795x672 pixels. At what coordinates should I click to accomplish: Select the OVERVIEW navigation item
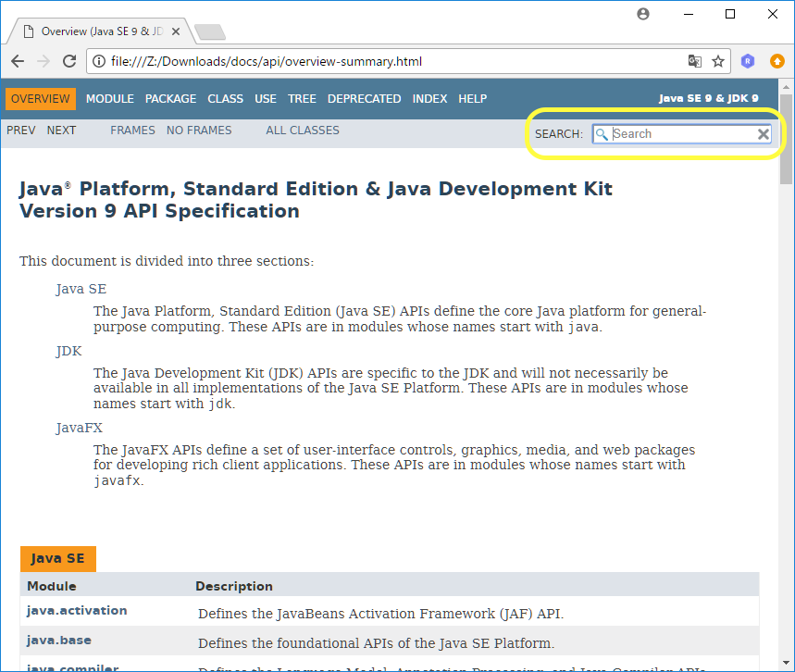point(41,99)
